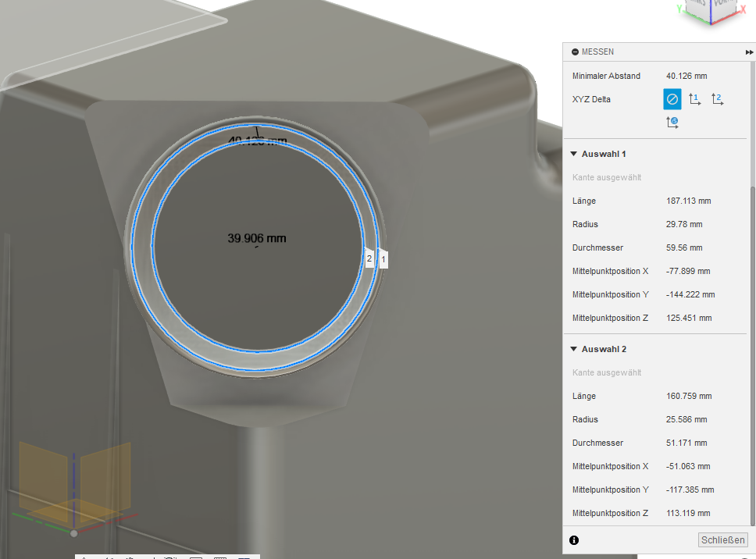
Task: Select the origin point on the axis triad
Action: click(73, 533)
